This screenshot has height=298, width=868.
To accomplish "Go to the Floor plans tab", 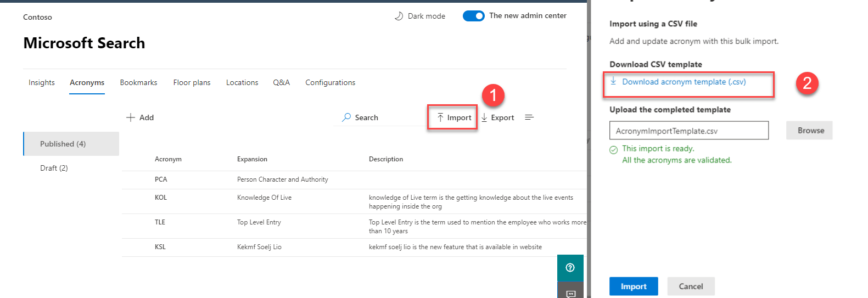I will pyautogui.click(x=192, y=82).
